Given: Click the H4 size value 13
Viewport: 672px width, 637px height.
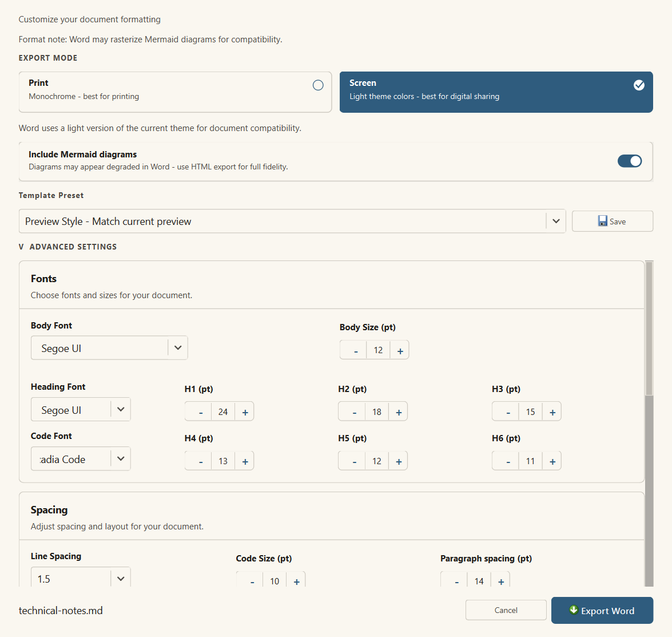Looking at the screenshot, I should 223,461.
